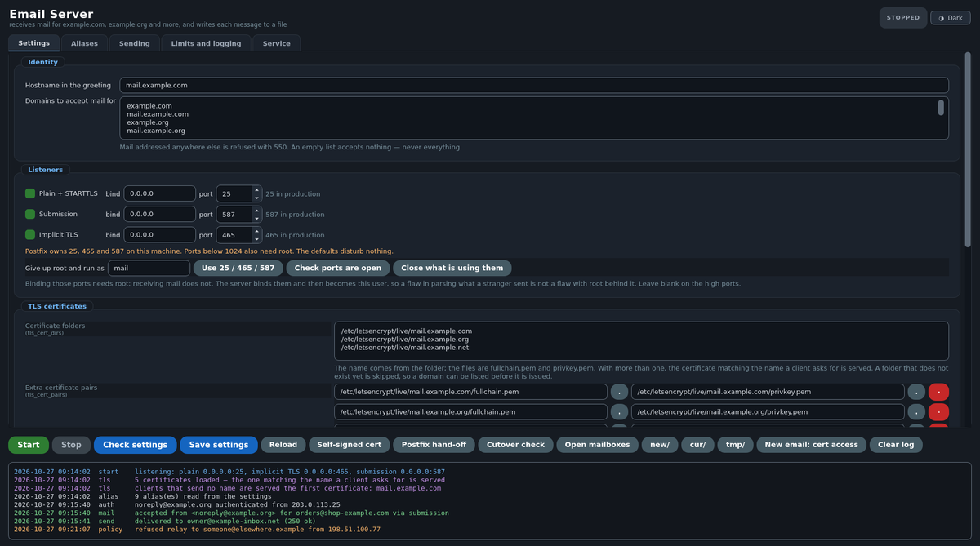Select the Service tab
Image resolution: width=980 pixels, height=546 pixels.
276,43
